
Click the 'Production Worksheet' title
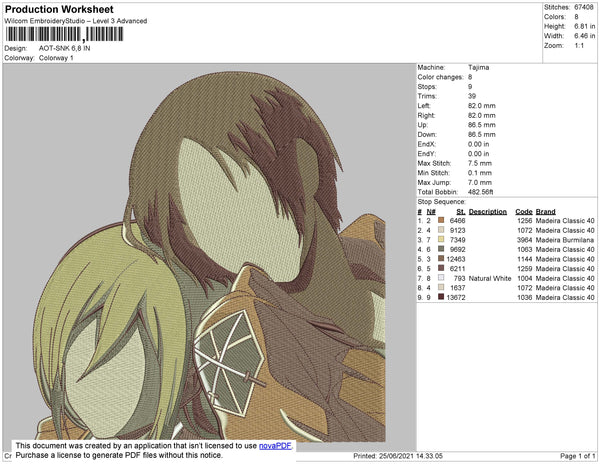tap(59, 10)
